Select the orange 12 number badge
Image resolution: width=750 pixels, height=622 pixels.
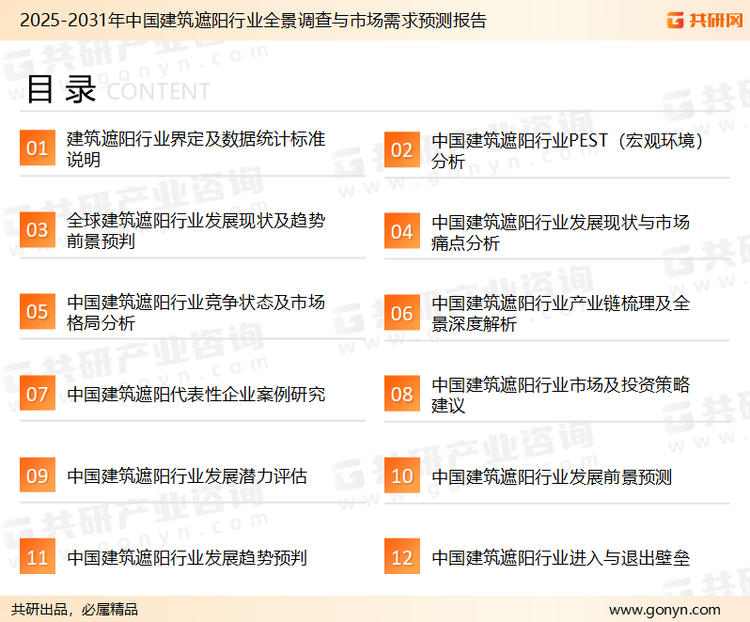click(x=402, y=556)
